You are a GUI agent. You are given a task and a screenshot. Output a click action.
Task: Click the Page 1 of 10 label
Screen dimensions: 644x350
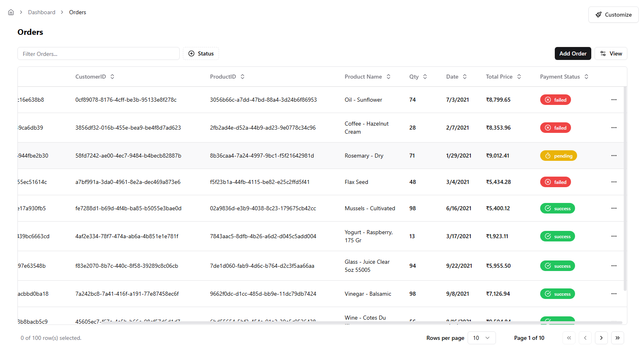pyautogui.click(x=529, y=338)
